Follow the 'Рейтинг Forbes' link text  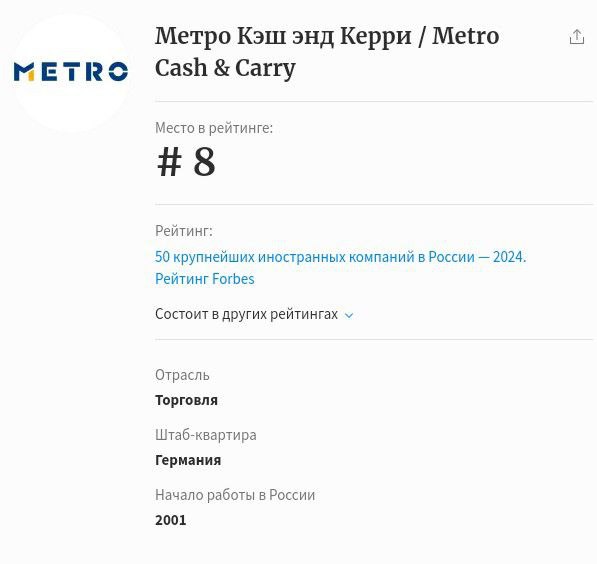click(x=204, y=279)
